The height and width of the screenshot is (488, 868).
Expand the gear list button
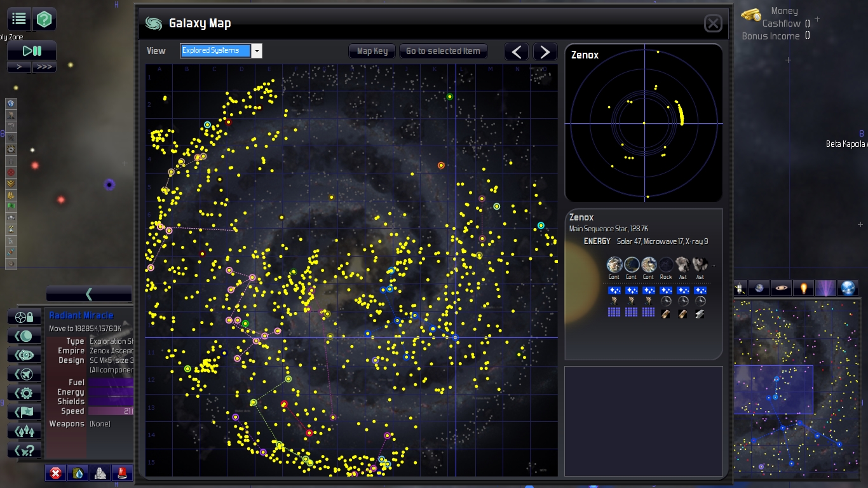pos(24,393)
